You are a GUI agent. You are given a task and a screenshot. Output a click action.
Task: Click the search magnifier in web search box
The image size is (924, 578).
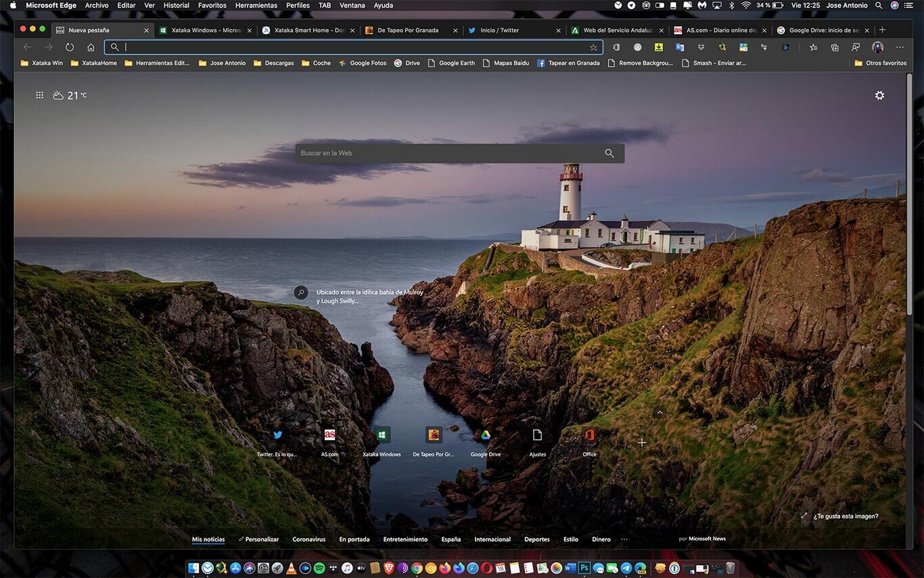tap(609, 154)
